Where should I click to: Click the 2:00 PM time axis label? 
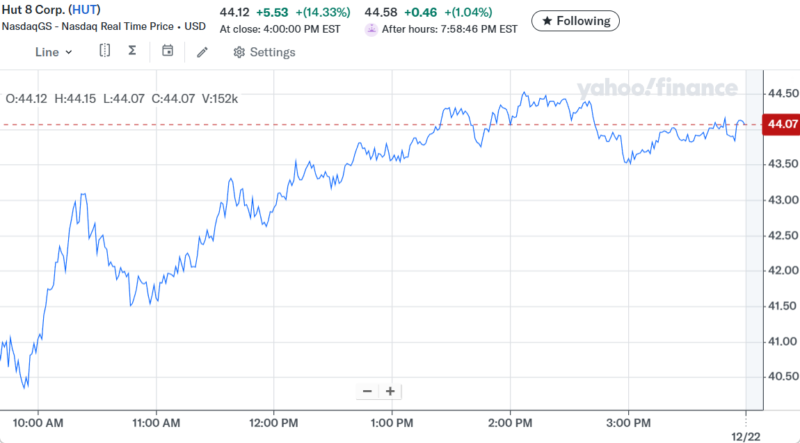click(x=510, y=421)
